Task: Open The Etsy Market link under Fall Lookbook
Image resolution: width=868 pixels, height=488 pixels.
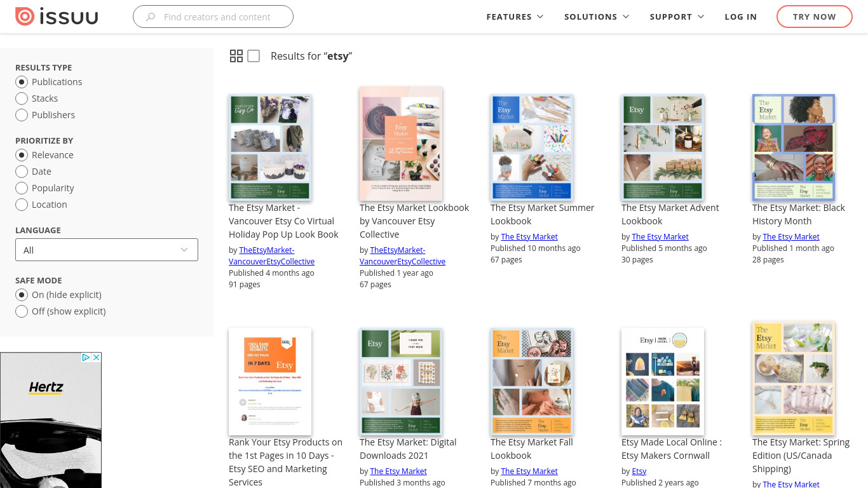Action: pyautogui.click(x=529, y=471)
